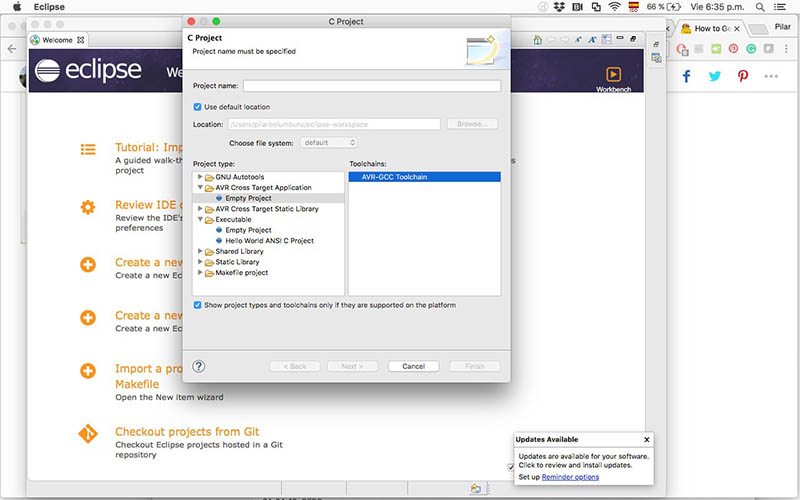
Task: Click the Home icon in Eclipse Welcome toolbar
Action: coord(537,40)
